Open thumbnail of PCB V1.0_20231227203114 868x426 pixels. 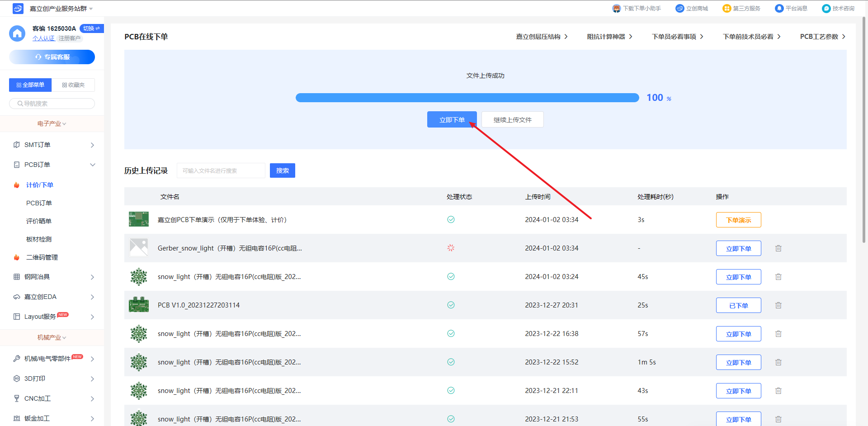139,305
